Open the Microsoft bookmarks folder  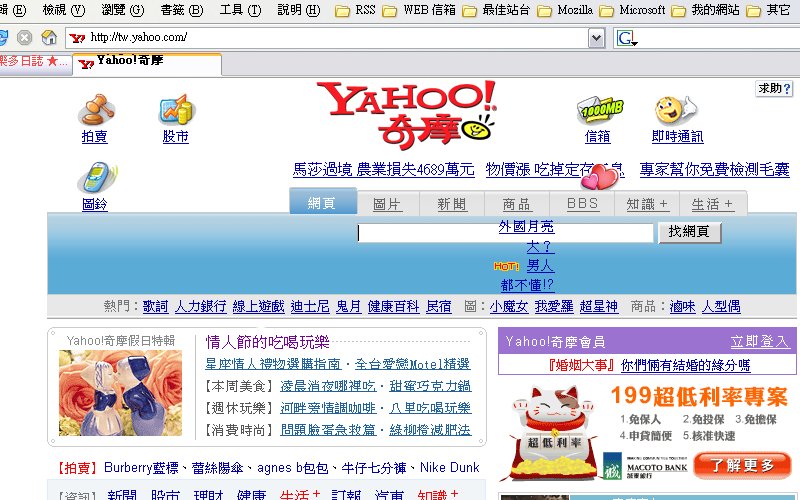(632, 10)
